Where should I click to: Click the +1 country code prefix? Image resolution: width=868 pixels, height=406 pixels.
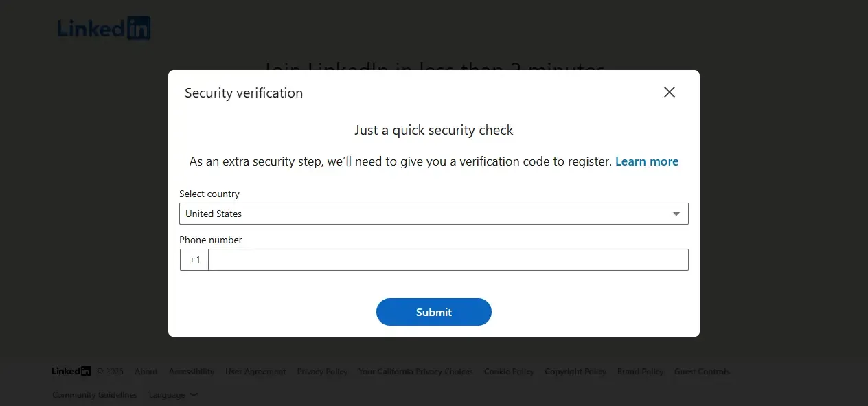(195, 260)
